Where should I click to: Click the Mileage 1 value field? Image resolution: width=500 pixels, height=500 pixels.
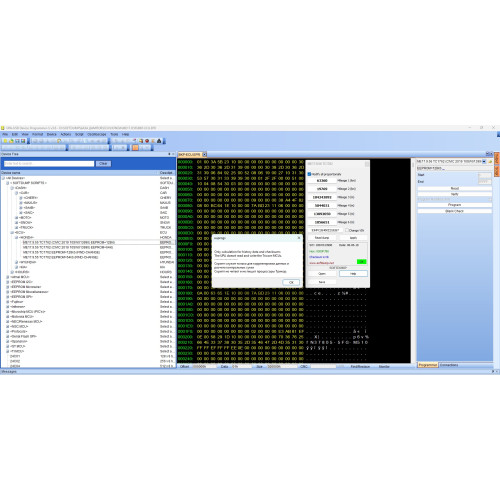(x=322, y=180)
